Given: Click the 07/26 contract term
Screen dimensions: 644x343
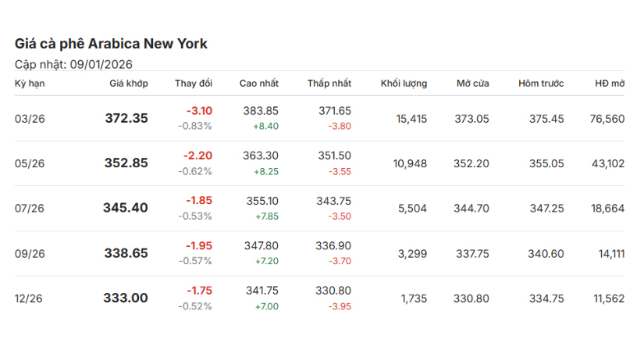Looking at the screenshot, I should [x=30, y=208].
